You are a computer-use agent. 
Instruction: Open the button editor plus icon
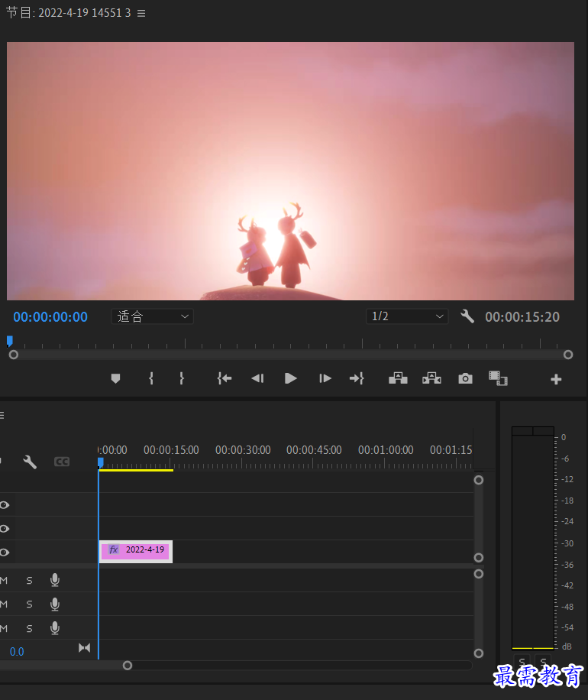pyautogui.click(x=556, y=380)
